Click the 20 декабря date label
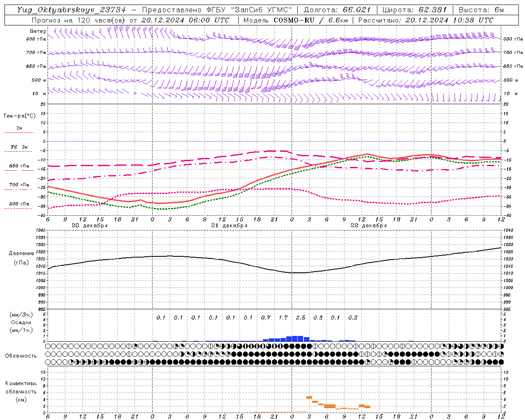 (89, 226)
